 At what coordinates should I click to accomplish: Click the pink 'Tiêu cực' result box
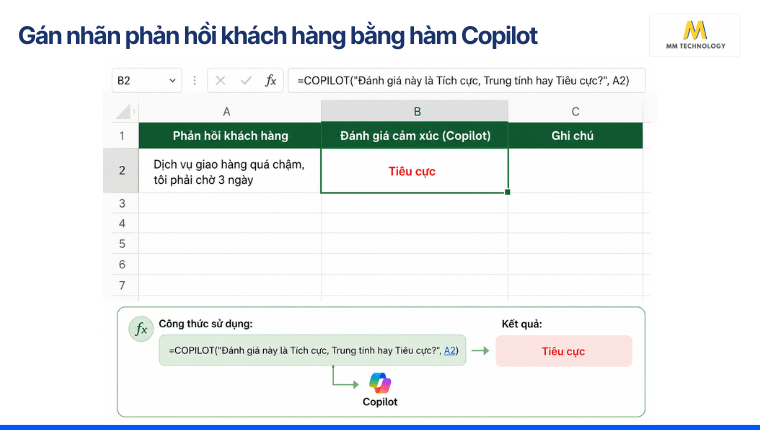pos(564,351)
